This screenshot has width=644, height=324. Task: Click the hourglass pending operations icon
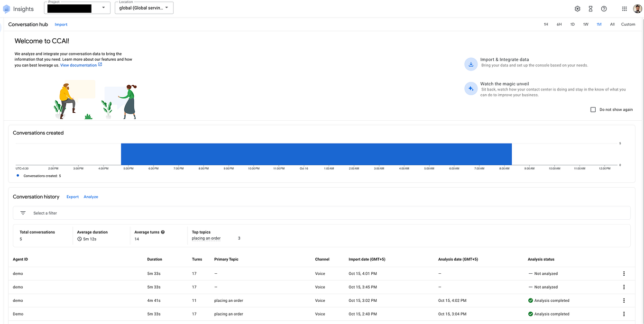point(590,9)
